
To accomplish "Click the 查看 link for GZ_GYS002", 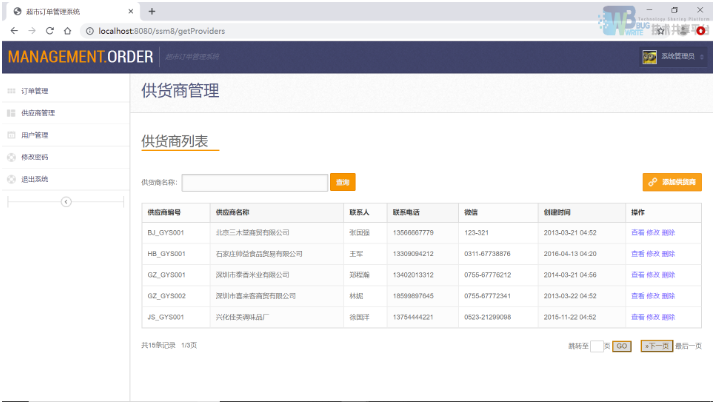I will click(x=637, y=296).
